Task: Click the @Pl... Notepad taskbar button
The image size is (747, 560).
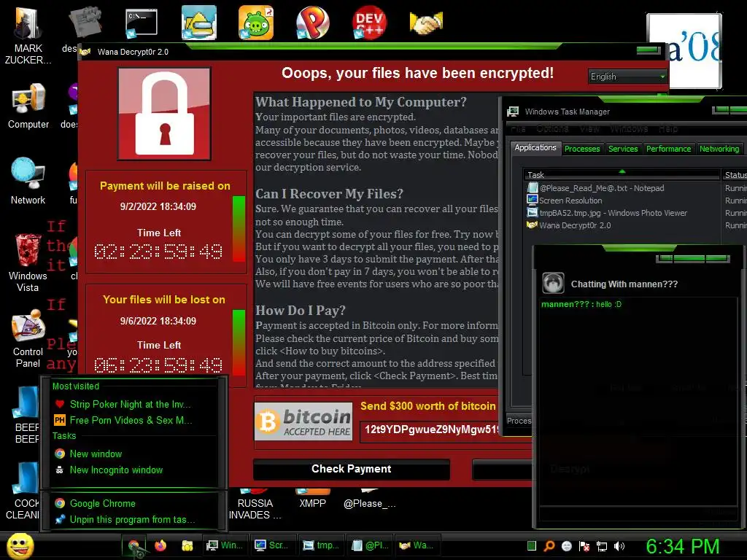Action: tap(370, 545)
